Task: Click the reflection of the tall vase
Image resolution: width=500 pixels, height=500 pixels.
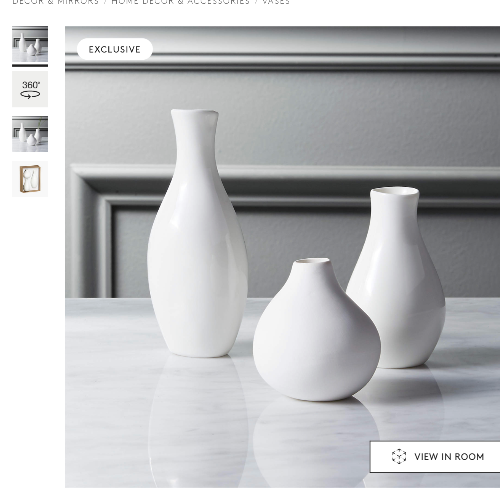Action: [x=198, y=422]
